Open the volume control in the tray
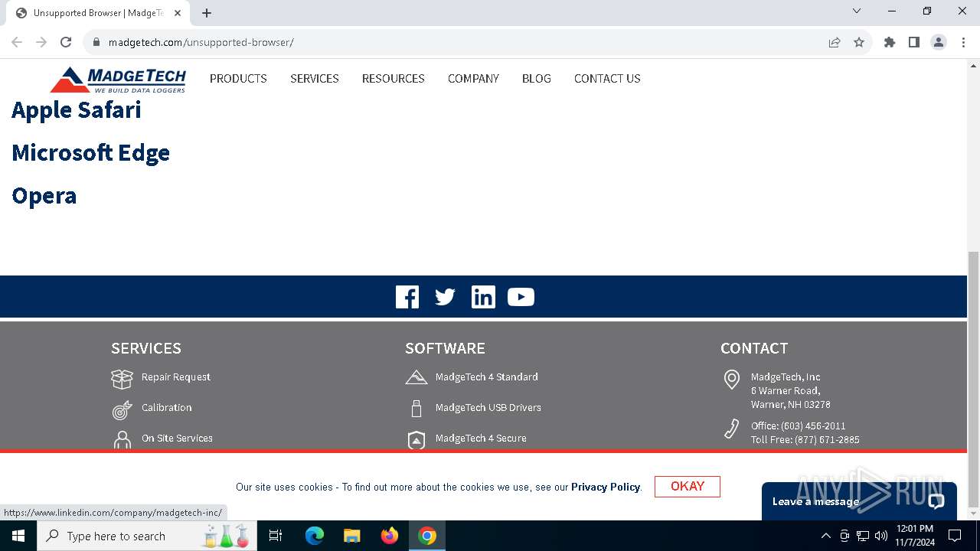This screenshot has width=980, height=551. (881, 536)
